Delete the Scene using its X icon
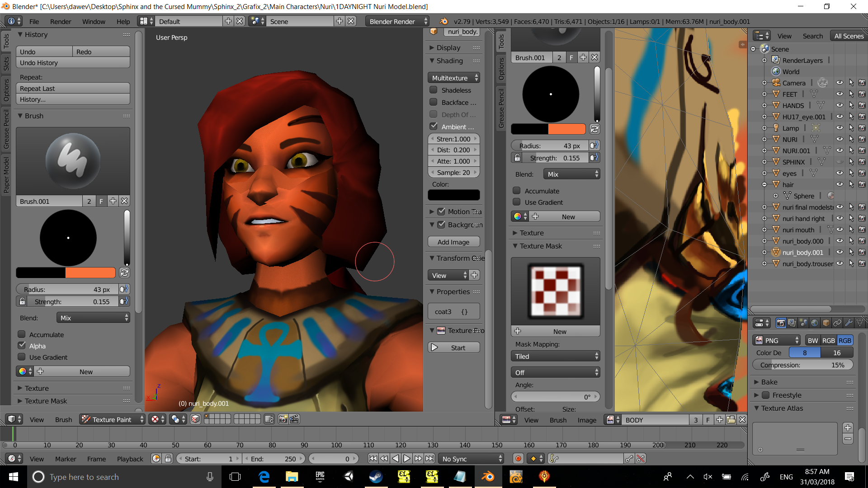The width and height of the screenshot is (868, 488). 351,21
